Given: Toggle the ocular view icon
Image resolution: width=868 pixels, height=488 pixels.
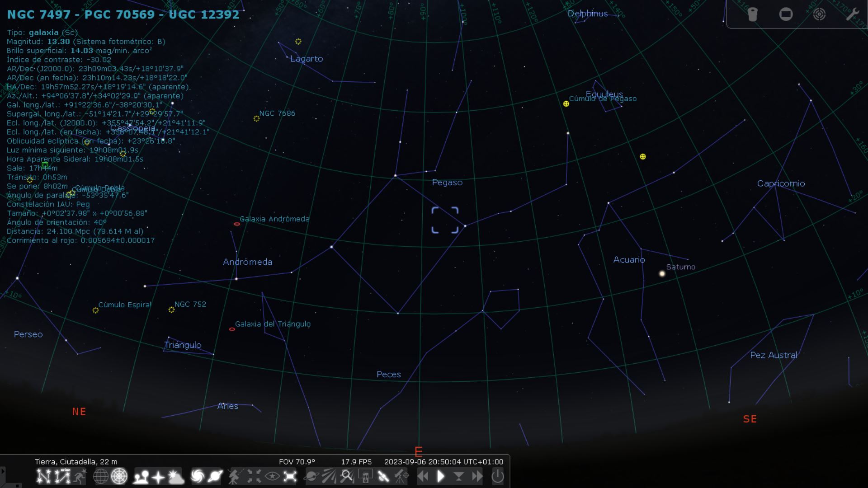Looking at the screenshot, I should (x=752, y=14).
